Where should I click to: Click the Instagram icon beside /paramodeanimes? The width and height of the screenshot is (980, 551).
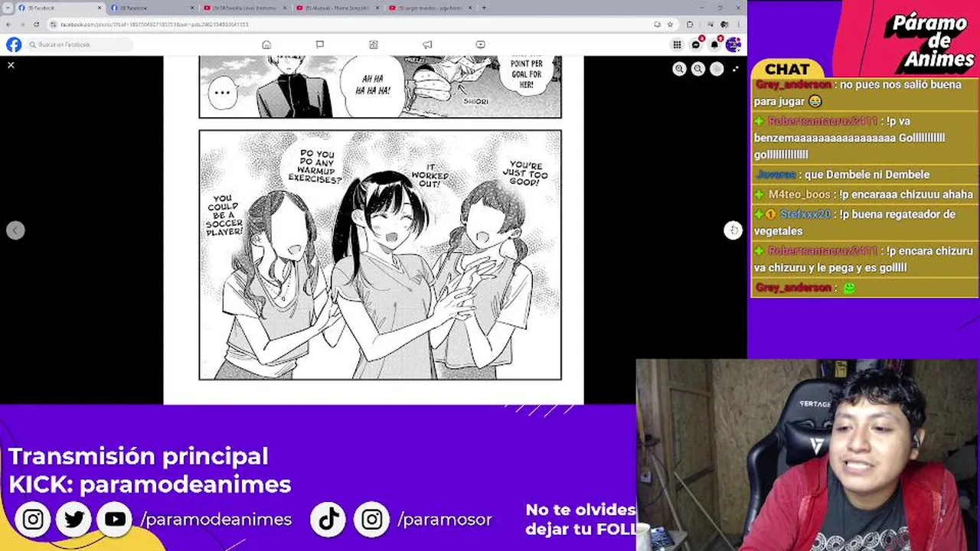coord(33,520)
